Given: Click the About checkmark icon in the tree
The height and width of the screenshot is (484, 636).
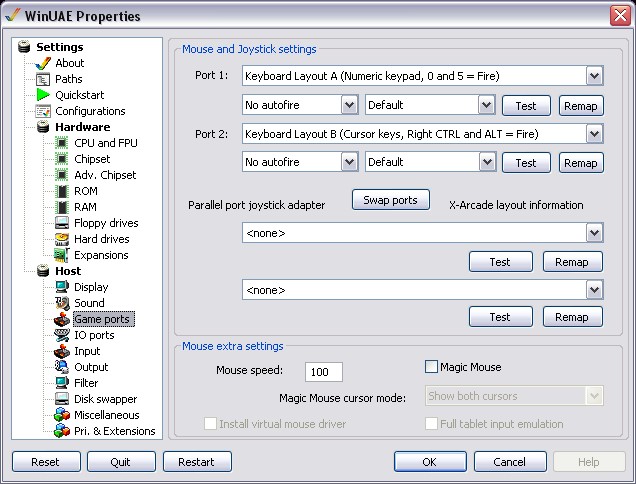Looking at the screenshot, I should pos(43,63).
